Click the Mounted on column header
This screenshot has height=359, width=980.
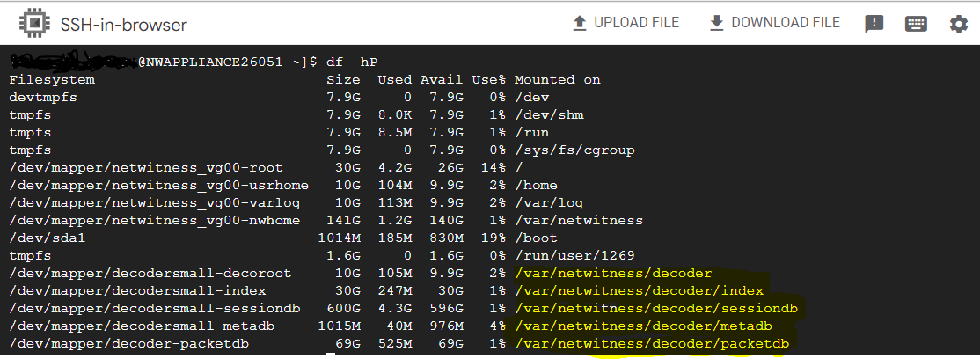pyautogui.click(x=557, y=79)
